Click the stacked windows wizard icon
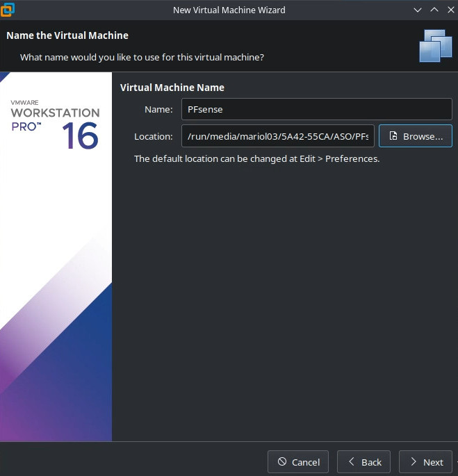Image resolution: width=458 pixels, height=476 pixels. pyautogui.click(x=436, y=45)
